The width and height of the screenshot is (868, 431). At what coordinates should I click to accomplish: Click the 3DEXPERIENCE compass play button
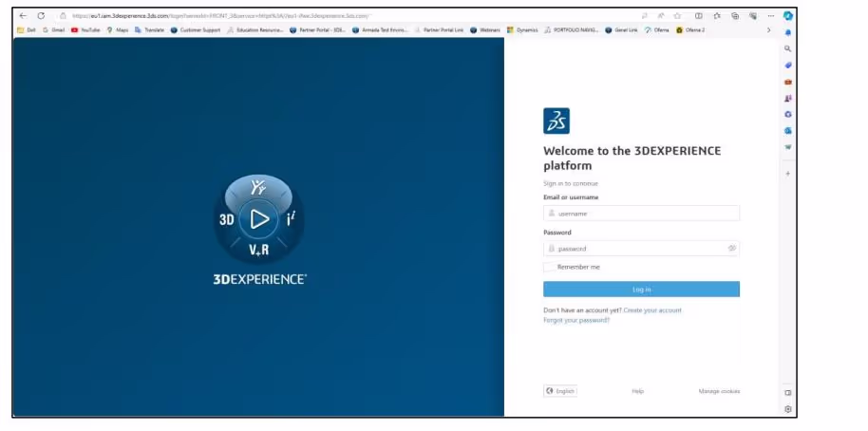(x=259, y=219)
